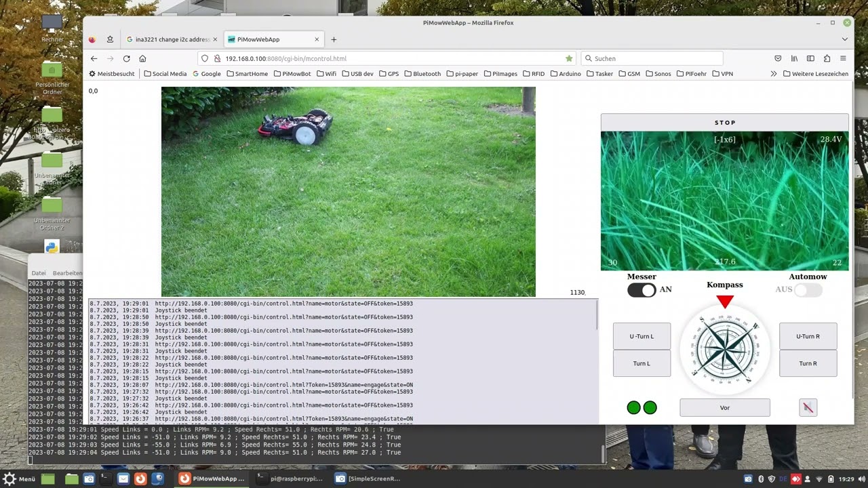Open the Meistbesucht bookmarks dropdown
The width and height of the screenshot is (868, 488).
112,73
